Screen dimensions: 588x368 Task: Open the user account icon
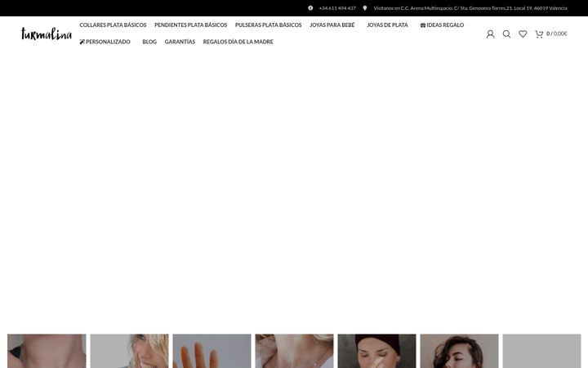(x=490, y=34)
